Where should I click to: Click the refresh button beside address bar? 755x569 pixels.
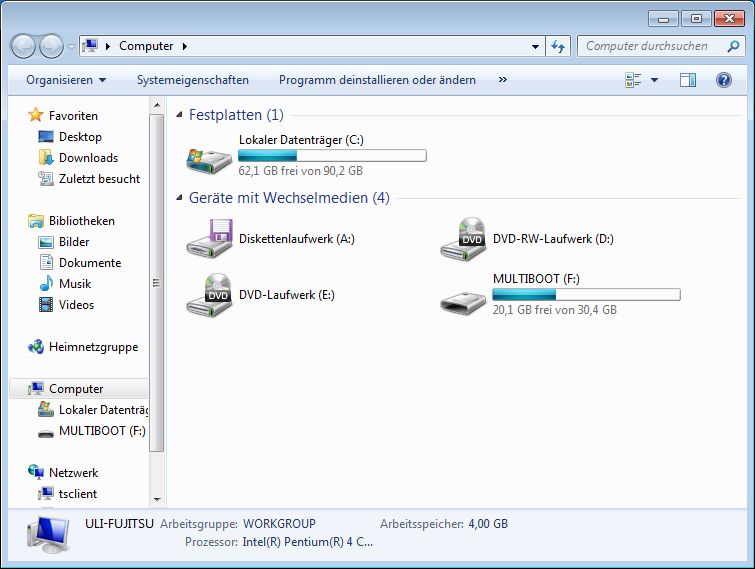(558, 46)
